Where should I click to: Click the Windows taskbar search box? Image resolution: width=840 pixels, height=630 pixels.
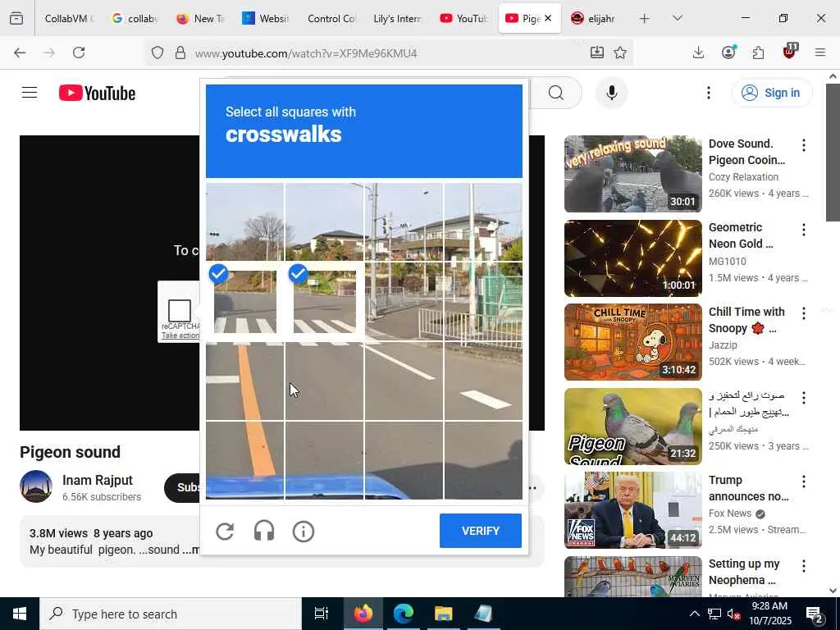click(x=171, y=614)
